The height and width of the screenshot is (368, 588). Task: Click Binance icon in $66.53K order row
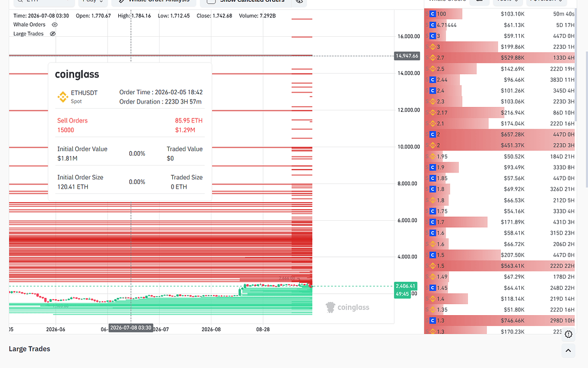pos(432,200)
